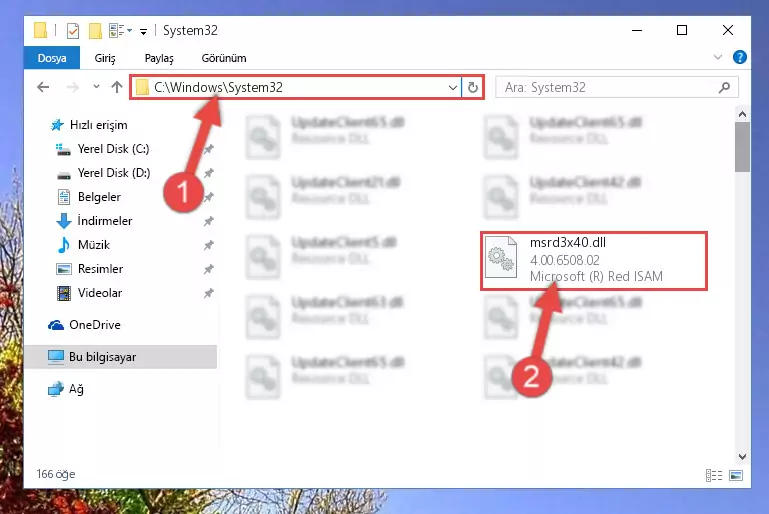Click the 166 öğe status text
This screenshot has height=514, width=769.
tap(56, 474)
